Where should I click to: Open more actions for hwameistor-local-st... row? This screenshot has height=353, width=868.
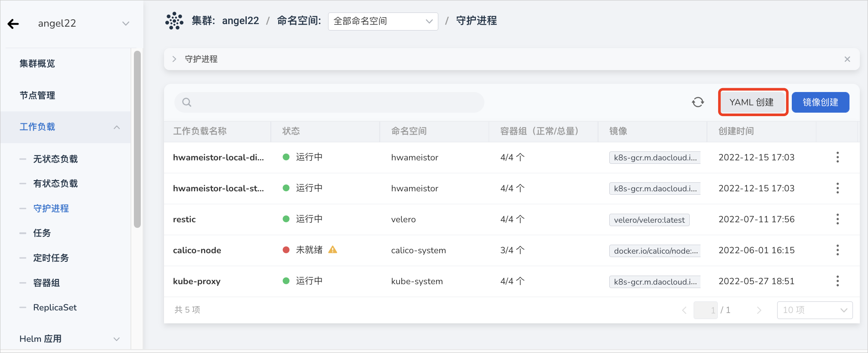tap(837, 188)
